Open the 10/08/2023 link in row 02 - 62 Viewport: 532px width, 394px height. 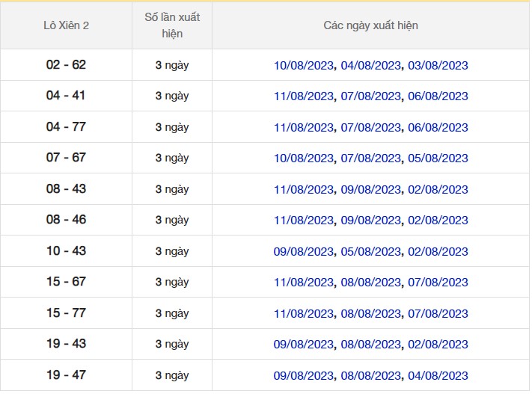tap(304, 65)
